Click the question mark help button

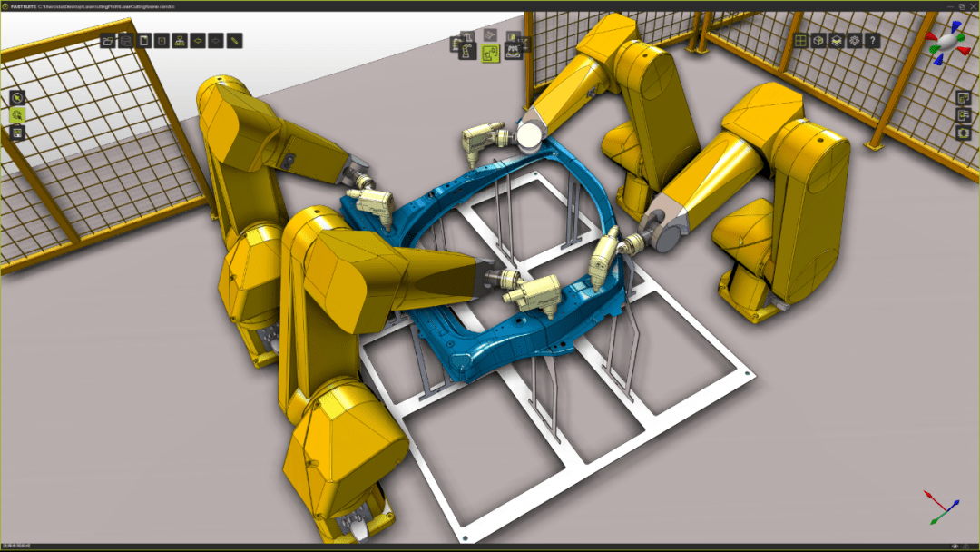tap(872, 41)
